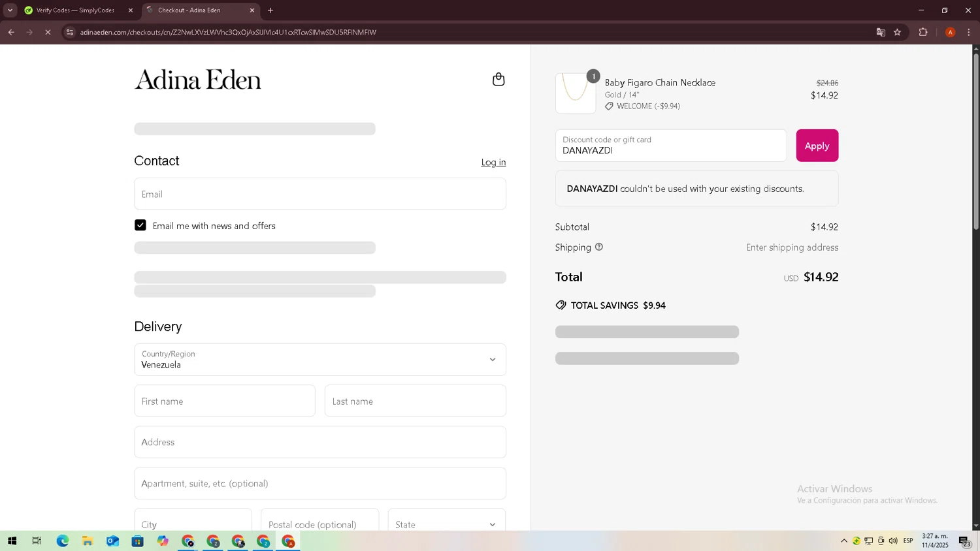Screen dimensions: 980x551
Task: Stop page loading in the toolbar
Action: pyautogui.click(x=48, y=32)
